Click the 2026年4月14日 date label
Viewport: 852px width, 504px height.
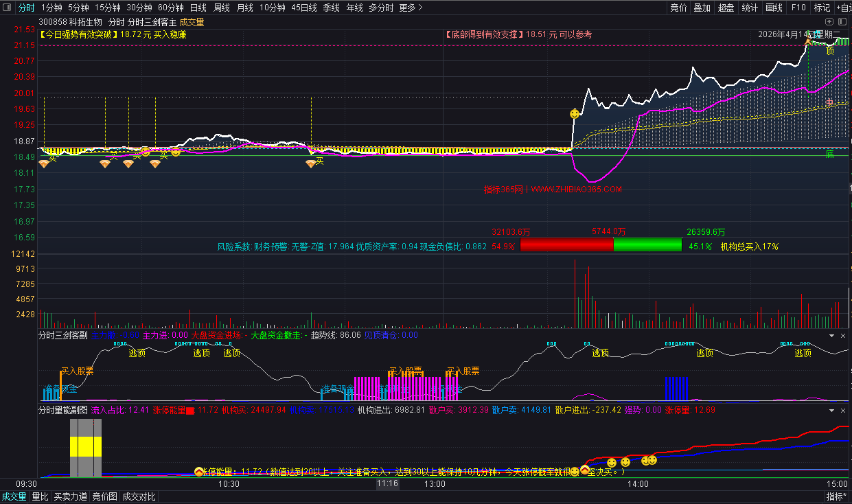(x=788, y=34)
